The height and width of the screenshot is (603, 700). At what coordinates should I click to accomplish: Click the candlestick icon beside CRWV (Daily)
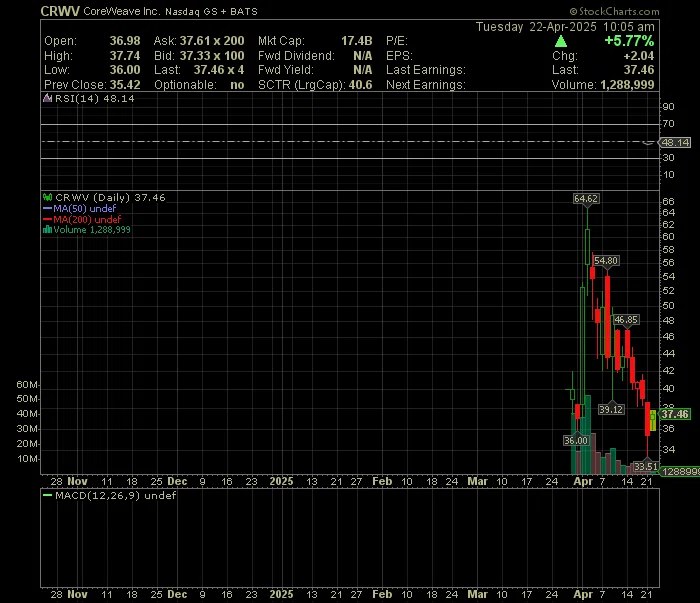pos(47,197)
